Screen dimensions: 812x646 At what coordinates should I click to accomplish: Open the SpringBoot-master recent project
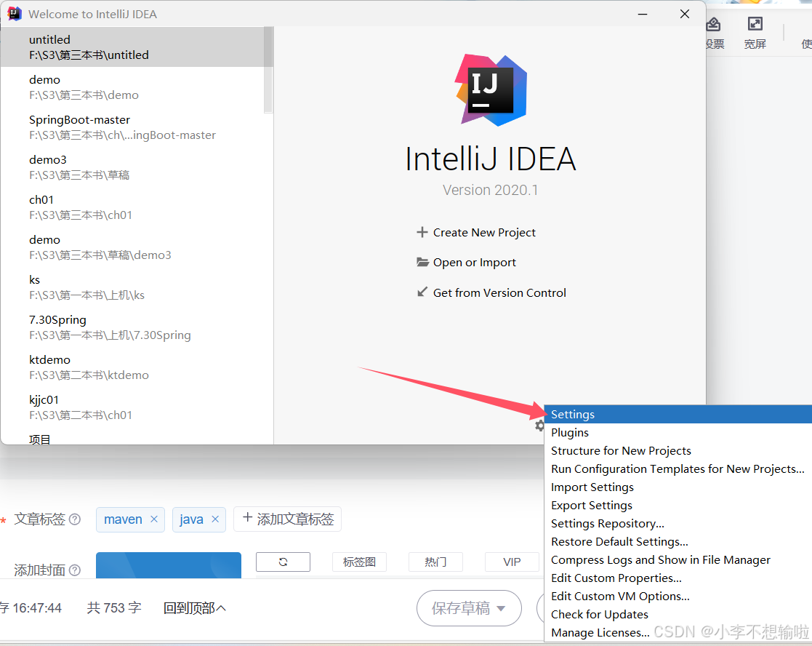(132, 127)
